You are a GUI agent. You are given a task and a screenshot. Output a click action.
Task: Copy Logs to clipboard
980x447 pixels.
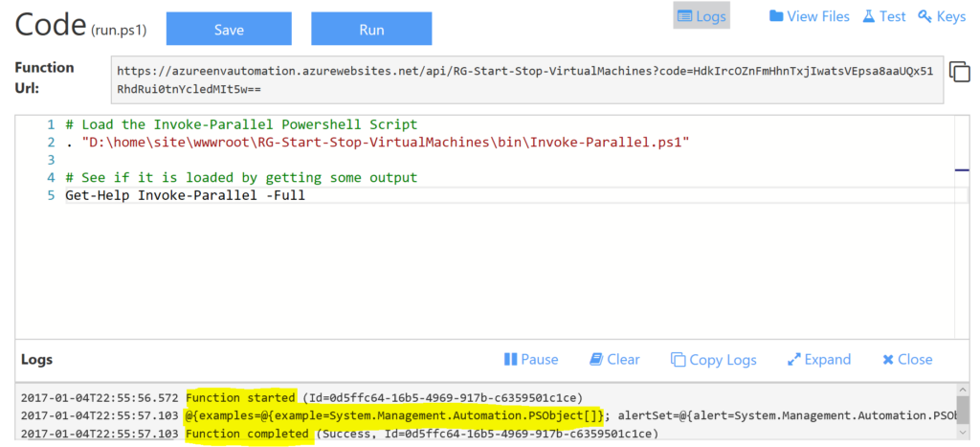click(713, 360)
